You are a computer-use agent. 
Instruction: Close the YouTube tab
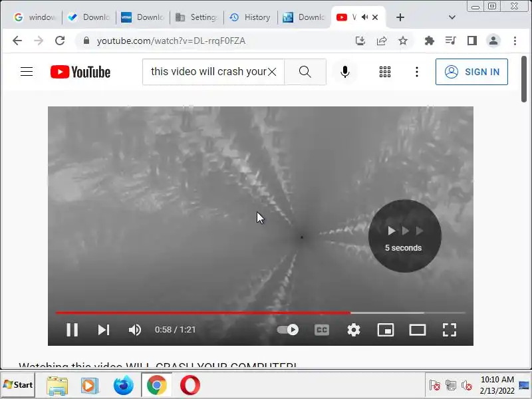click(x=375, y=17)
